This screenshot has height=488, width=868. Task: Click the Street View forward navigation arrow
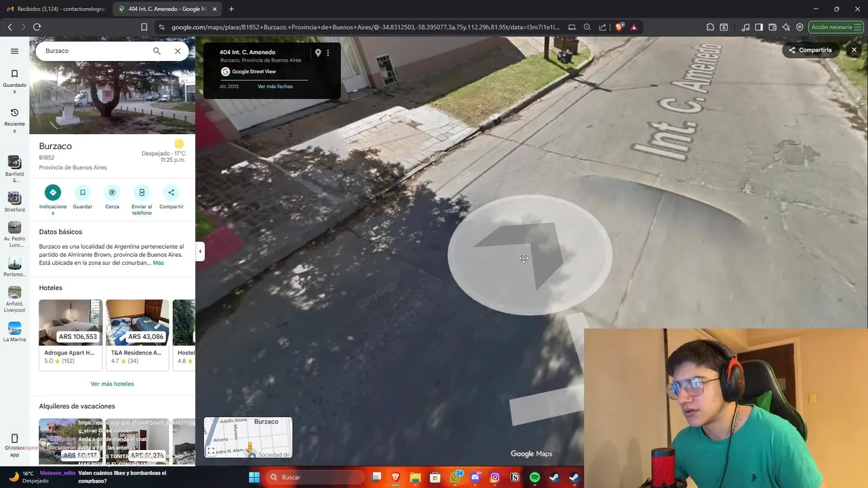tap(530, 255)
